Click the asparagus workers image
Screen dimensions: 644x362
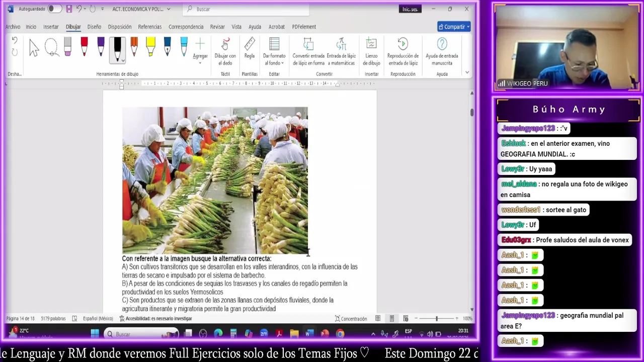(215, 180)
